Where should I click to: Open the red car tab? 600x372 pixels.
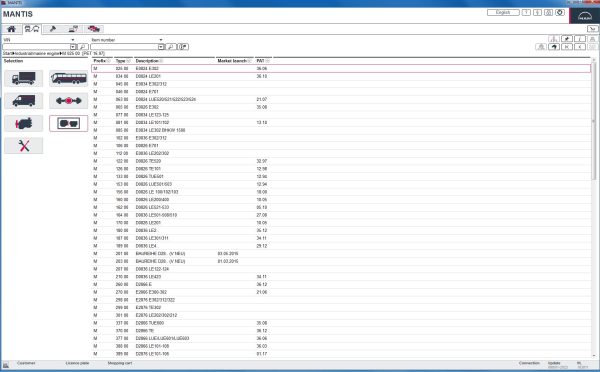tap(93, 29)
